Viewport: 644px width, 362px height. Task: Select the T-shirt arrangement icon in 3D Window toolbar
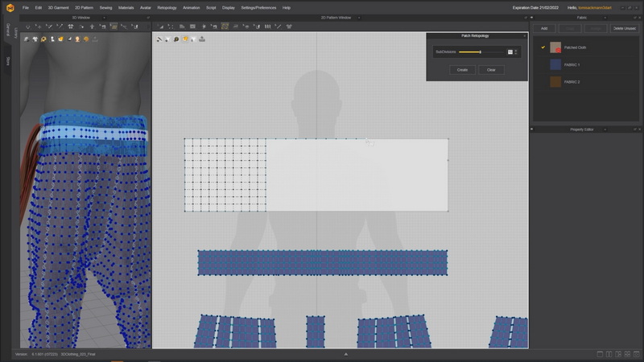71,27
